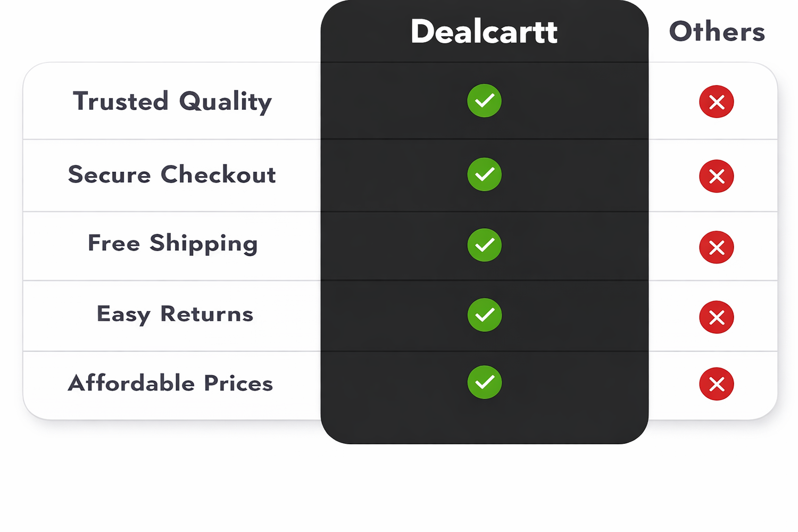Click the green checkmark for Secure Checkout
This screenshot has height=532, width=798.
tap(484, 174)
